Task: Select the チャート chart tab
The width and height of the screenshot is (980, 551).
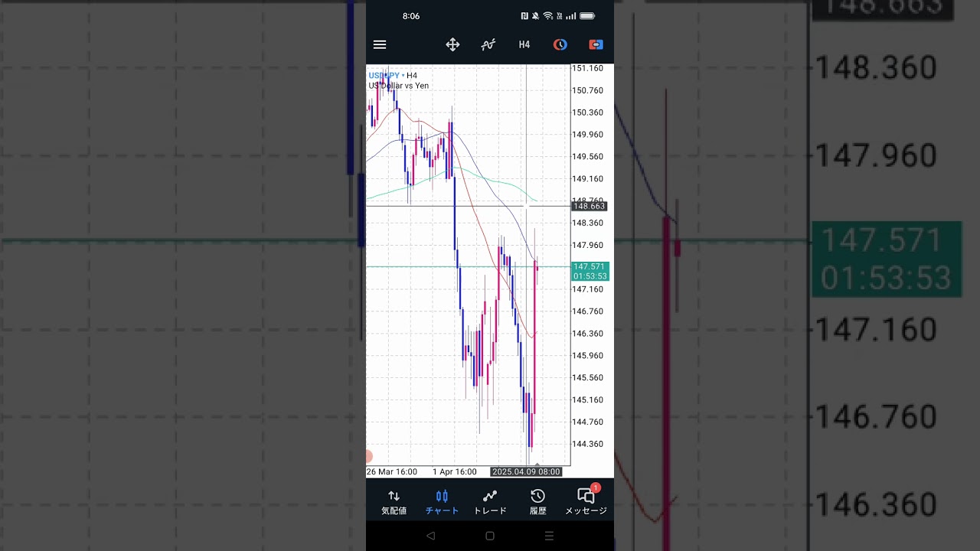Action: [442, 502]
